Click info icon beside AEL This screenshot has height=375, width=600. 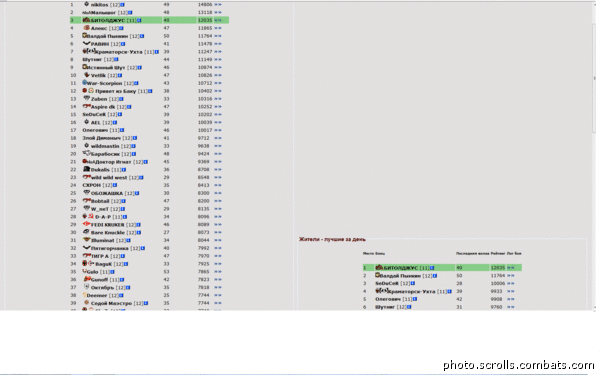coord(115,122)
